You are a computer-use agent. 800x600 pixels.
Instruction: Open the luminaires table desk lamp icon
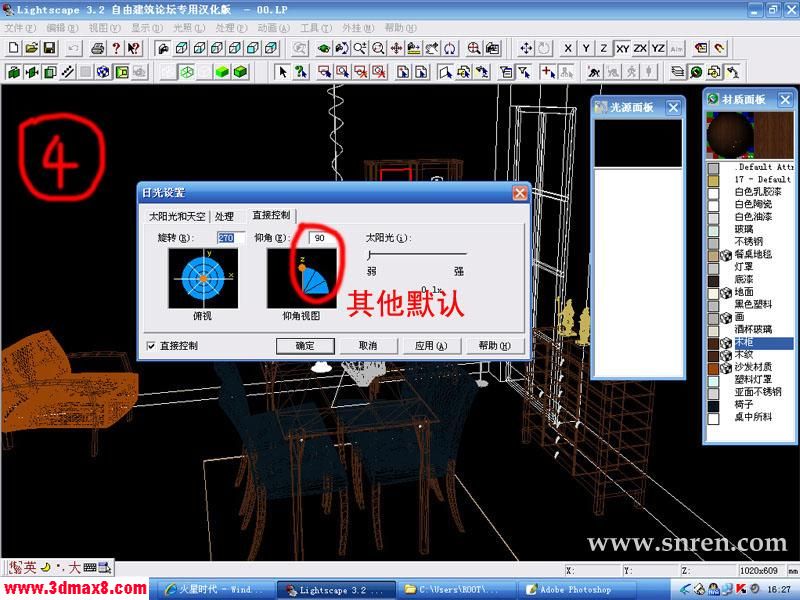(x=733, y=72)
